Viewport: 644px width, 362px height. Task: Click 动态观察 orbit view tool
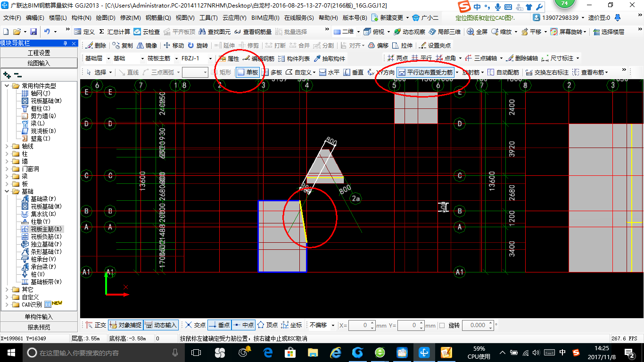click(410, 32)
